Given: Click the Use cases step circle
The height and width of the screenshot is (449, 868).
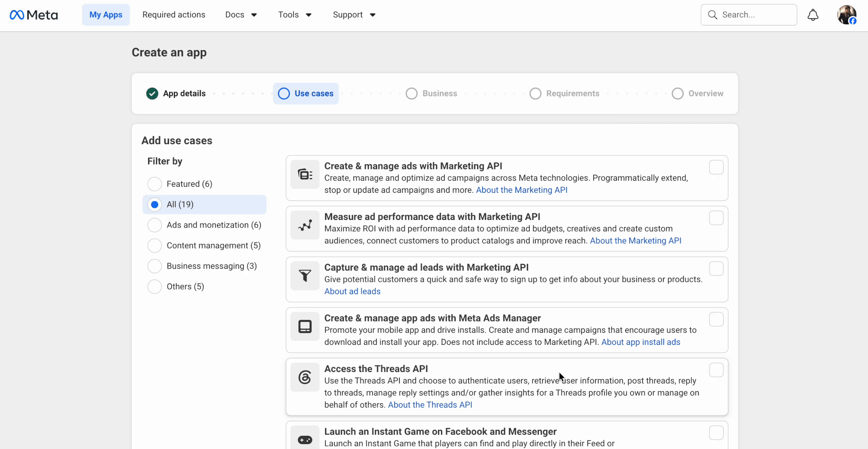Looking at the screenshot, I should pyautogui.click(x=284, y=94).
